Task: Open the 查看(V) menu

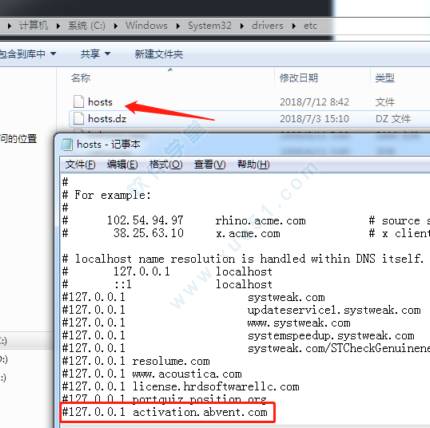Action: [x=210, y=165]
